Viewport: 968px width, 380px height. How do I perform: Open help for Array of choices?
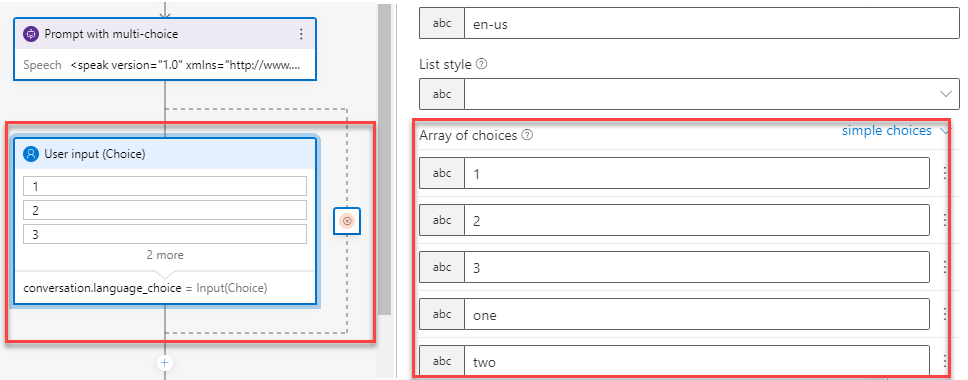[527, 135]
